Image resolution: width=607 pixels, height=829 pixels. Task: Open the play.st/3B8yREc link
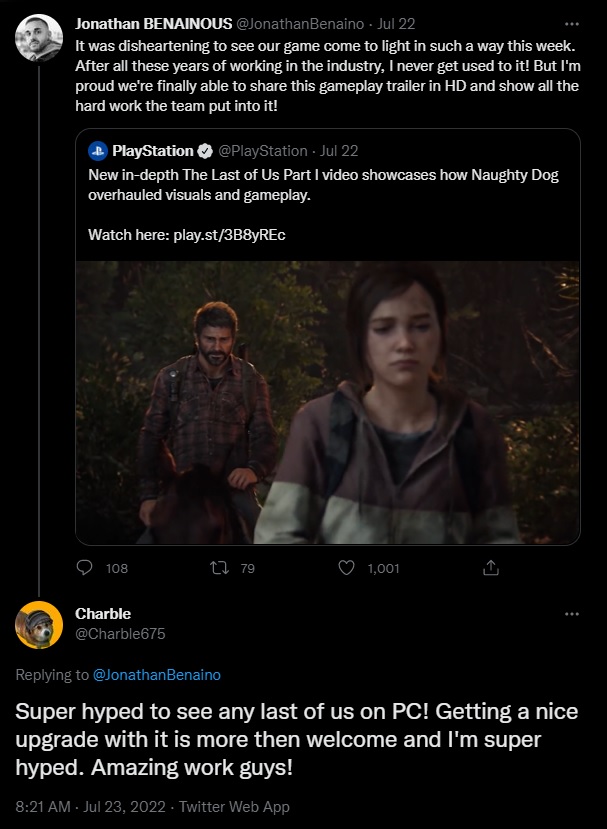pyautogui.click(x=230, y=235)
